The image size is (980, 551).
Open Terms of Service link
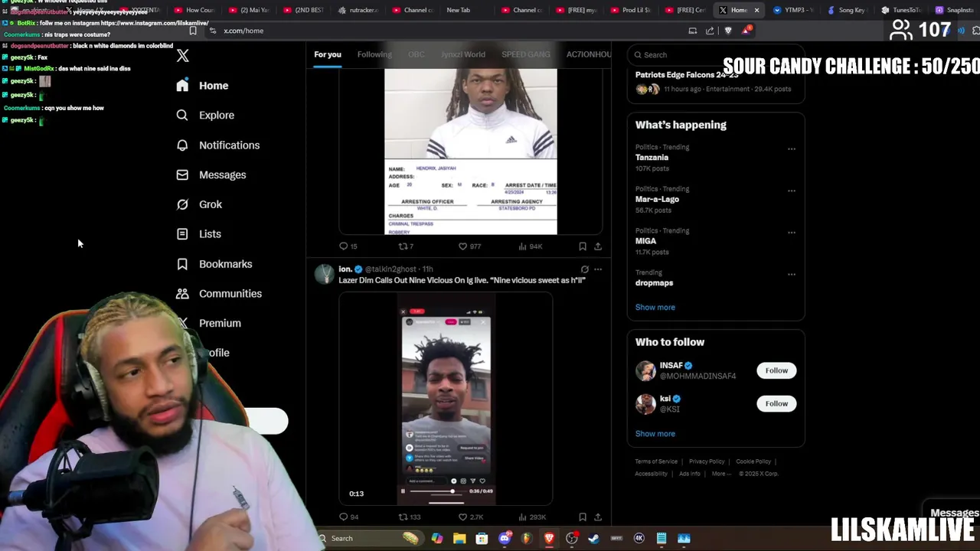[656, 461]
